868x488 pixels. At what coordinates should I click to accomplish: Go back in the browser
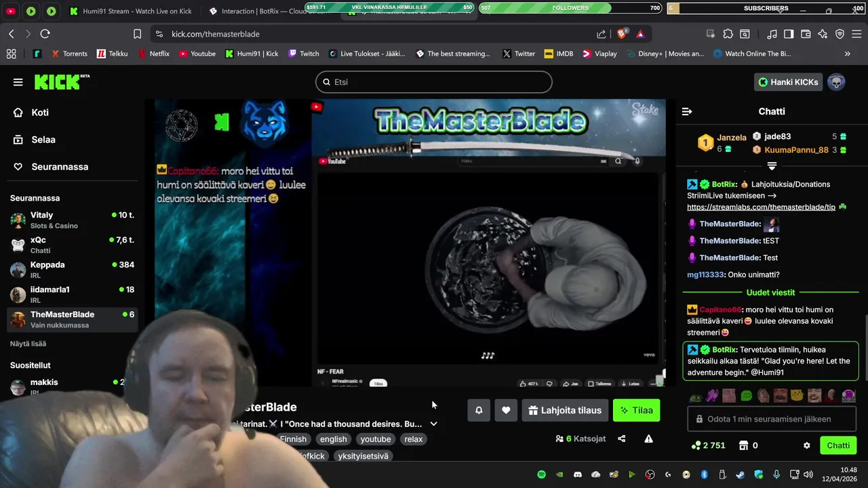point(12,34)
